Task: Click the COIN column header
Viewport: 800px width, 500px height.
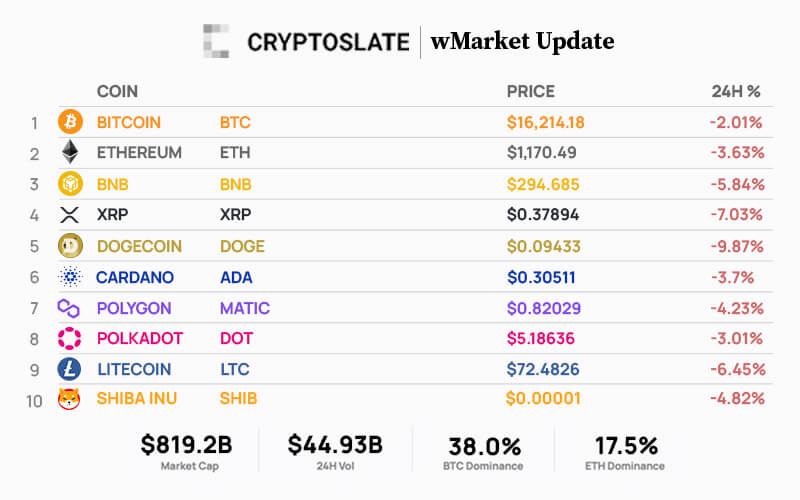Action: [x=117, y=92]
